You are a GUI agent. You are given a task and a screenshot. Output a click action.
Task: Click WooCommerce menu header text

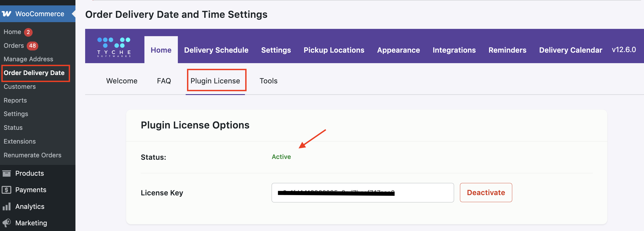tap(40, 14)
